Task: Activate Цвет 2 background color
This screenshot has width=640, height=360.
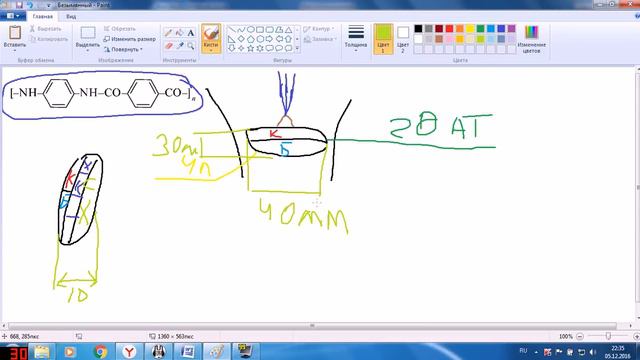Action: click(x=403, y=39)
